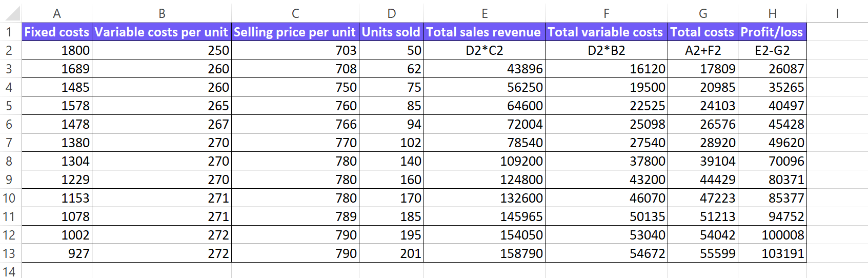The width and height of the screenshot is (868, 278).
Task: Click selling price value 789
Action: pyautogui.click(x=295, y=216)
